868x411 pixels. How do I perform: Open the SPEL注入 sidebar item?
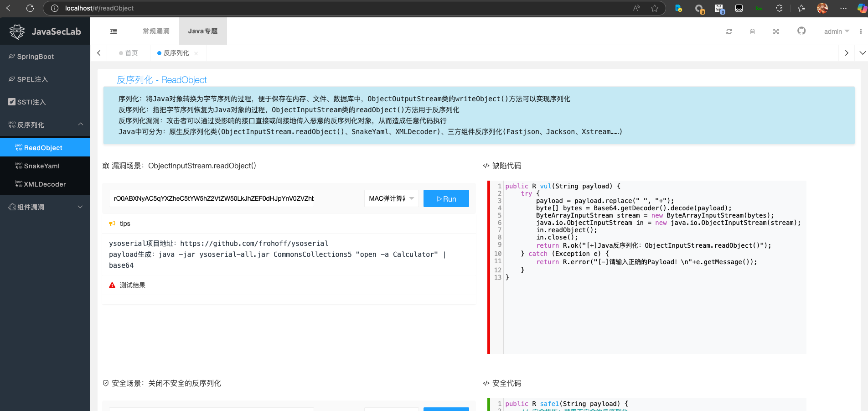[45, 79]
